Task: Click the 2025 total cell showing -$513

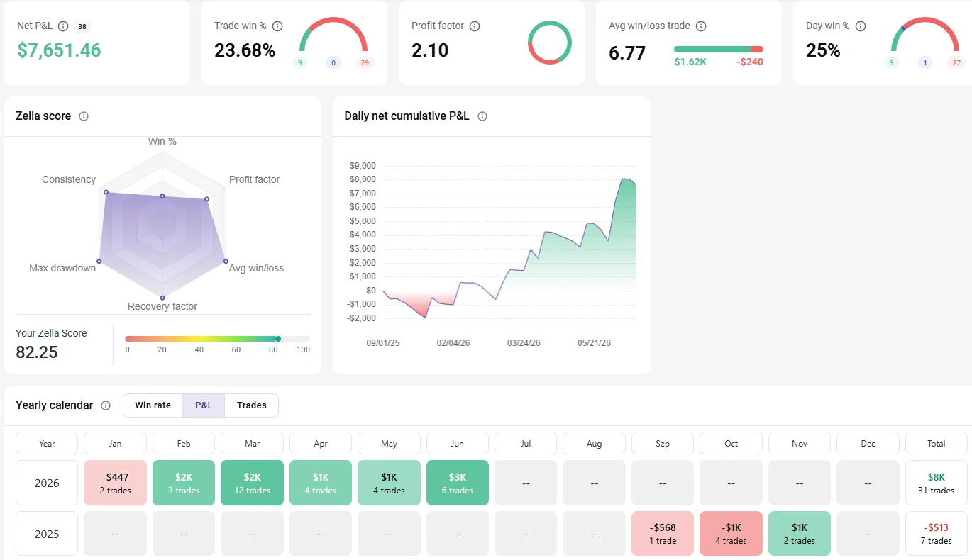Action: tap(937, 533)
